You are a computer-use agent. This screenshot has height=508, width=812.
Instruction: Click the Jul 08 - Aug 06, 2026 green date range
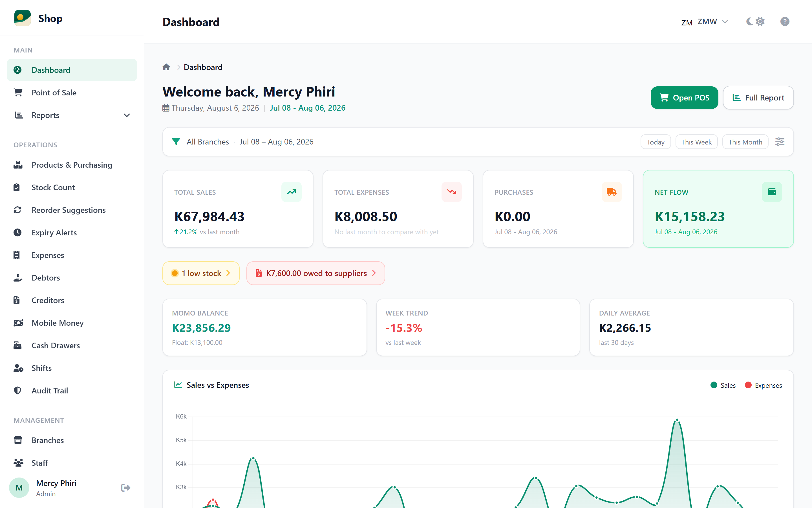[x=307, y=108]
